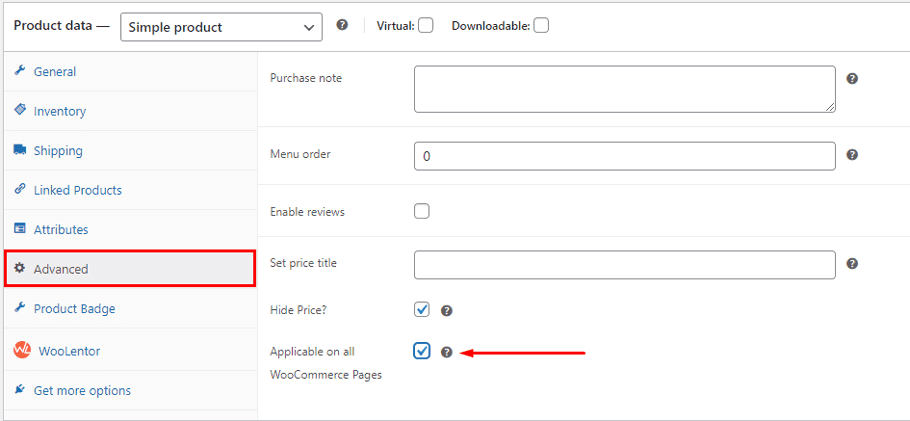Viewport: 910px width, 421px height.
Task: Click inside the Purchase note text area
Action: click(625, 89)
